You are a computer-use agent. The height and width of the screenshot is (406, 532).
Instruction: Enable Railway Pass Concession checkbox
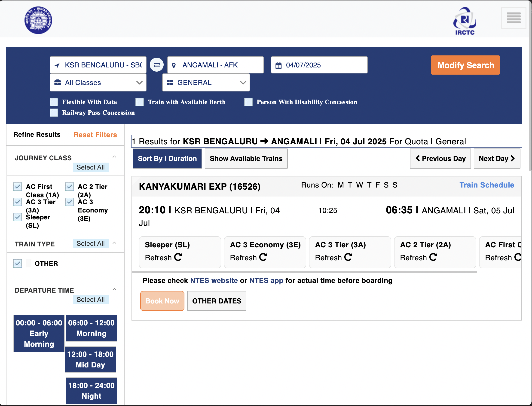(54, 113)
